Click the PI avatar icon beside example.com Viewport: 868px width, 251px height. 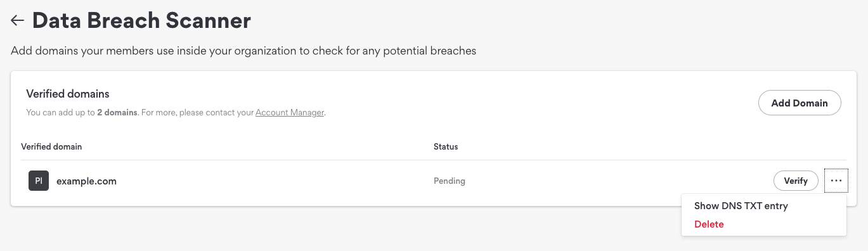point(39,181)
